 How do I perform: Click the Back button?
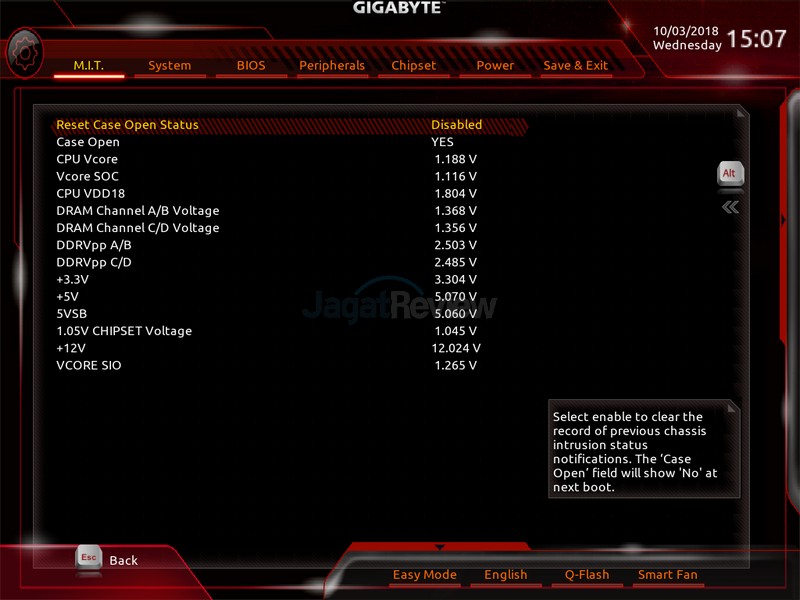pos(123,561)
